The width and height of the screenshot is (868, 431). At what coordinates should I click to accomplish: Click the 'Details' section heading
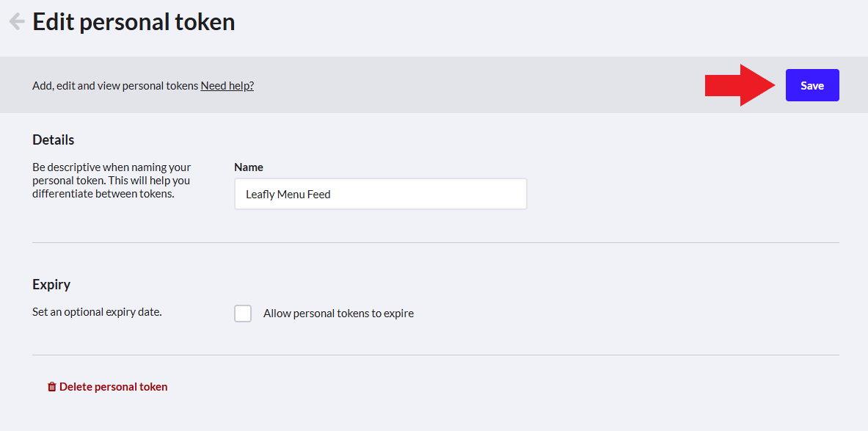(x=53, y=140)
